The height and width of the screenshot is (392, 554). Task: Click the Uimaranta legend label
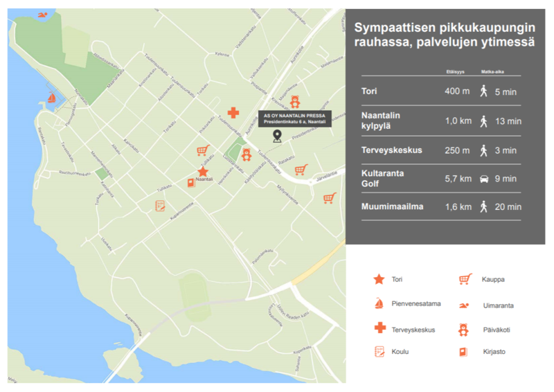pyautogui.click(x=497, y=305)
